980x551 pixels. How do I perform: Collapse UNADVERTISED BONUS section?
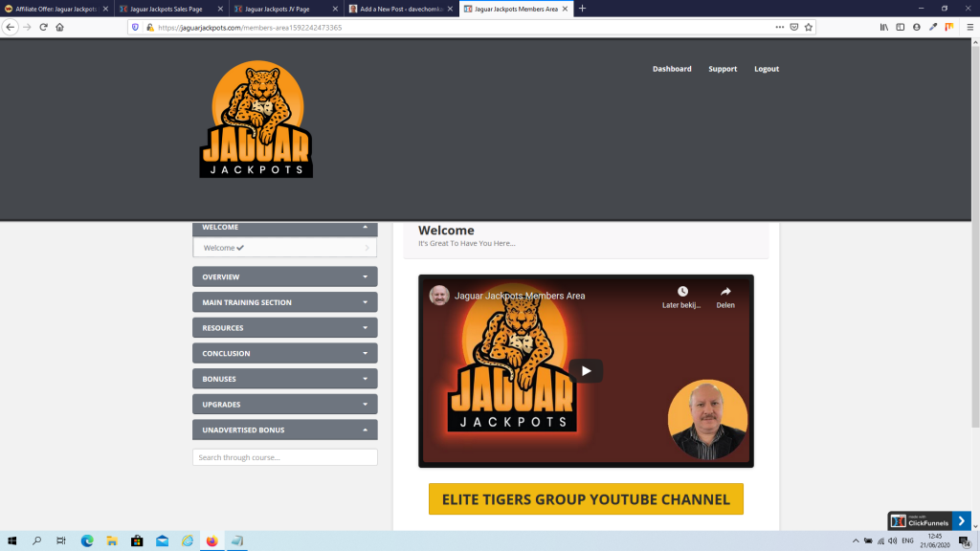285,430
